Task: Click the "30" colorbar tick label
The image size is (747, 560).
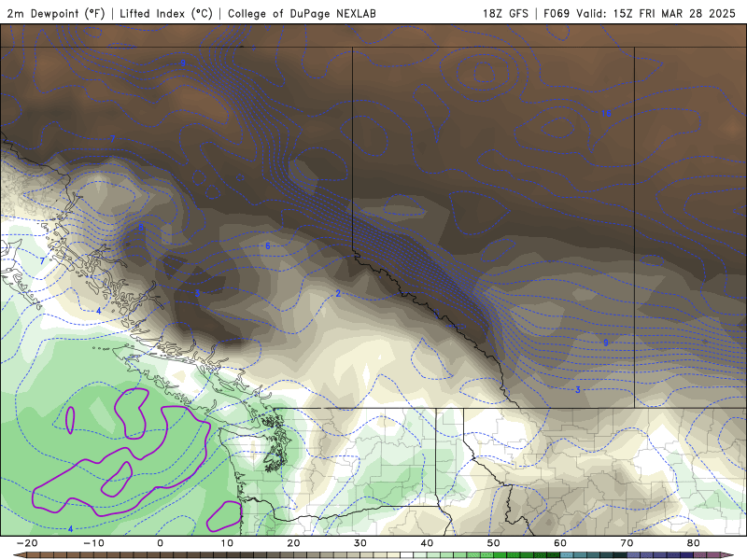Action: coord(360,543)
